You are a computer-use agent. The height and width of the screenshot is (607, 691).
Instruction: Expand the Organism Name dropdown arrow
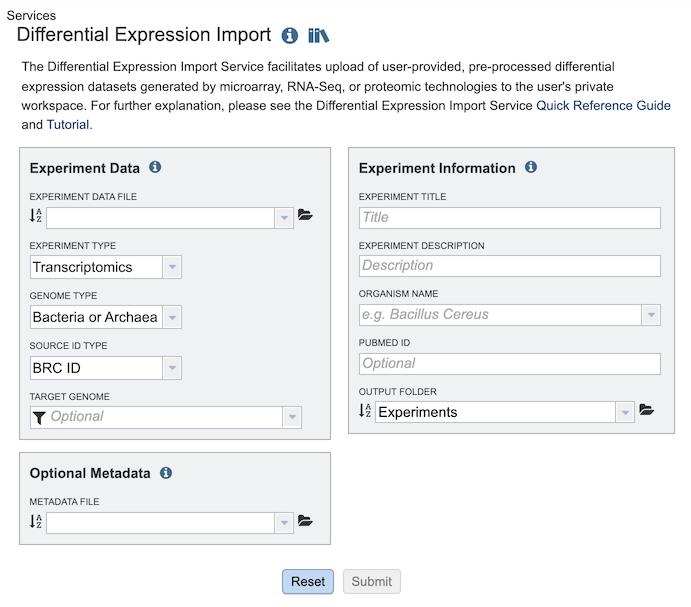(651, 315)
